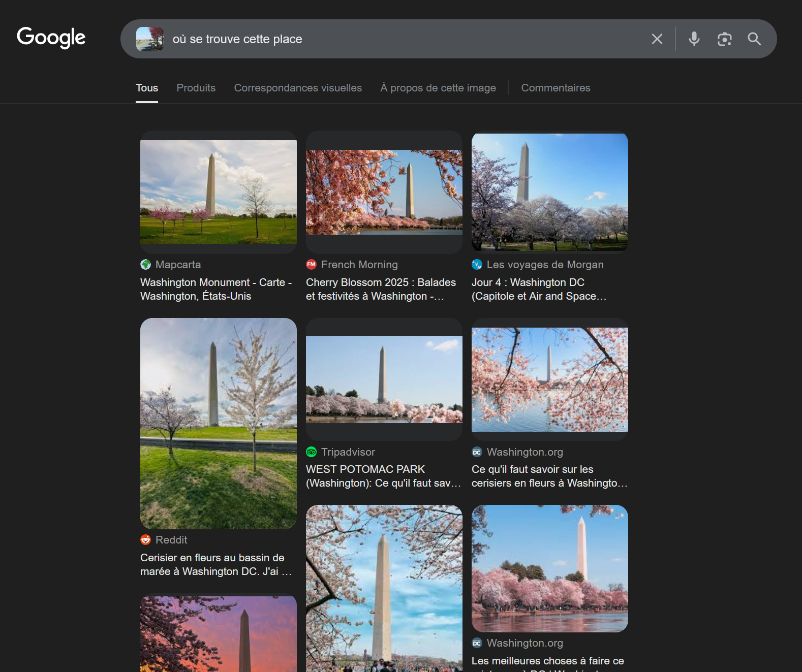
Task: Clear the search box with X icon
Action: (x=657, y=39)
